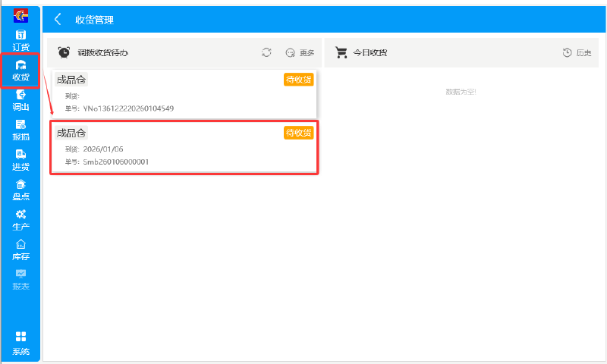Click the 数据为空 empty message

[x=461, y=92]
